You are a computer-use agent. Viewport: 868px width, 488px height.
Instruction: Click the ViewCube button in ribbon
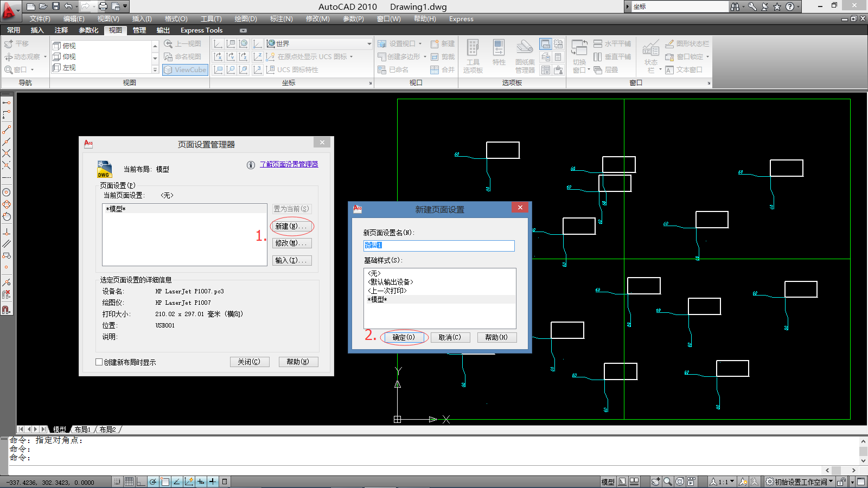pos(185,70)
